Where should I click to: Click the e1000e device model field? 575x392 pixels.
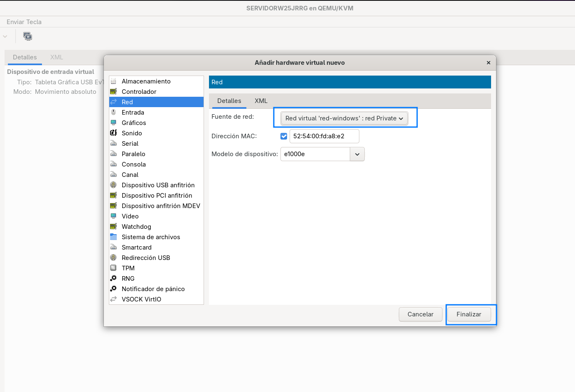point(315,154)
